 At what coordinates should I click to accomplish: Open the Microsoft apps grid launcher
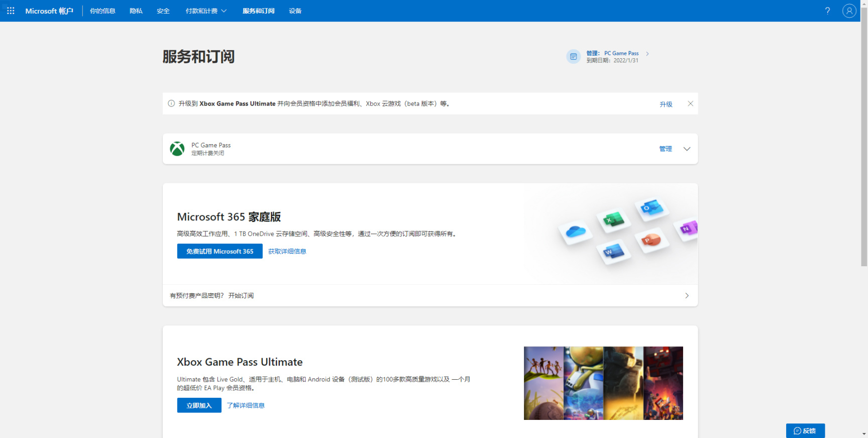11,11
